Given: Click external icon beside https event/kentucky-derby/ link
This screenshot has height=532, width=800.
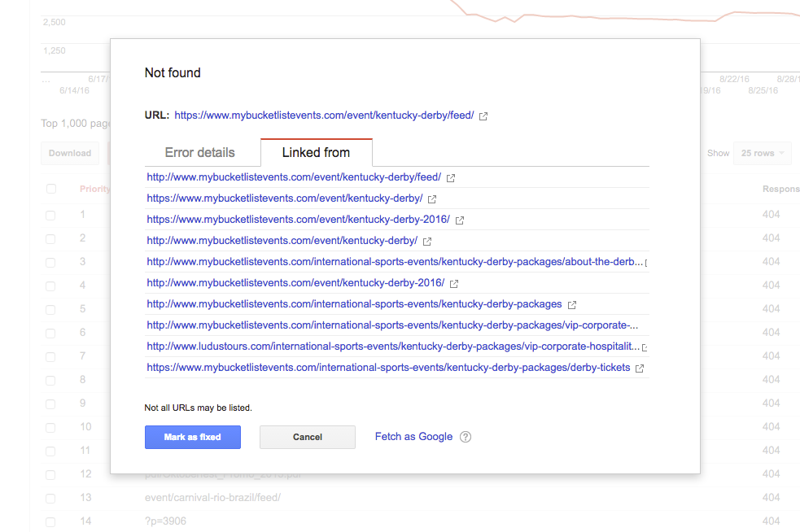Looking at the screenshot, I should tap(432, 198).
